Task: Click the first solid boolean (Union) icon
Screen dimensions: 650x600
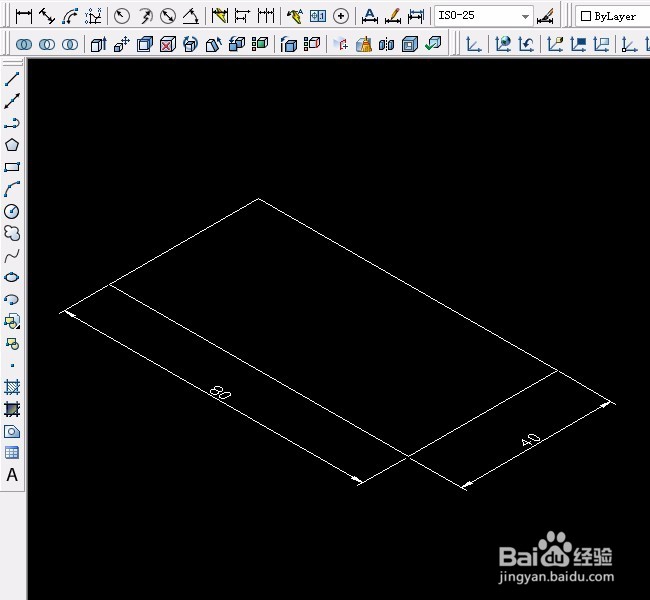Action: [24, 44]
